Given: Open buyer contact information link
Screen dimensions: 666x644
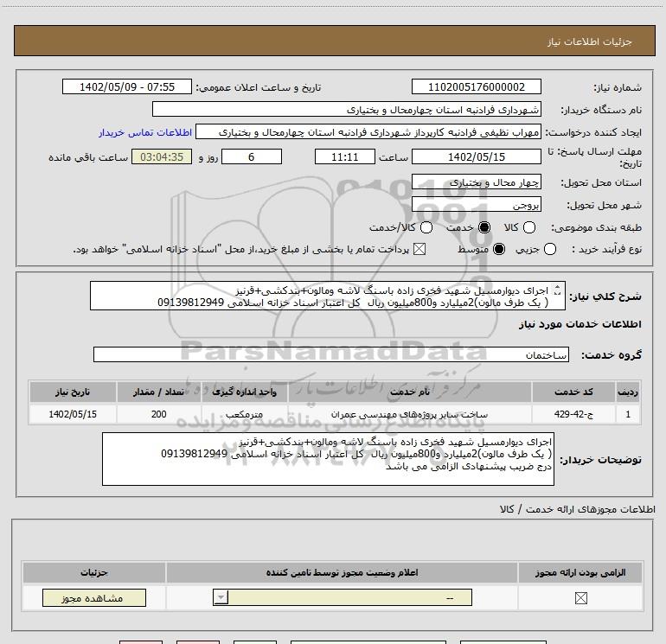Looking at the screenshot, I should [145, 132].
